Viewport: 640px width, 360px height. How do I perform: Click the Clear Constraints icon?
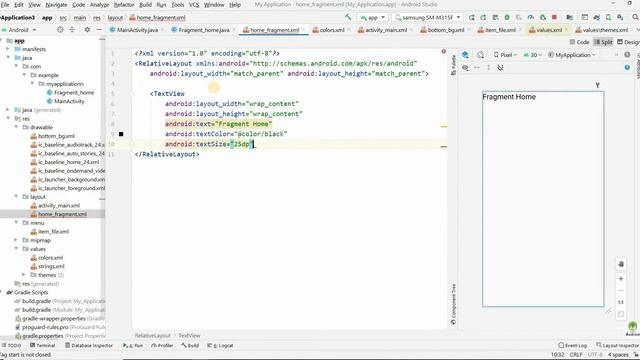tap(500, 68)
